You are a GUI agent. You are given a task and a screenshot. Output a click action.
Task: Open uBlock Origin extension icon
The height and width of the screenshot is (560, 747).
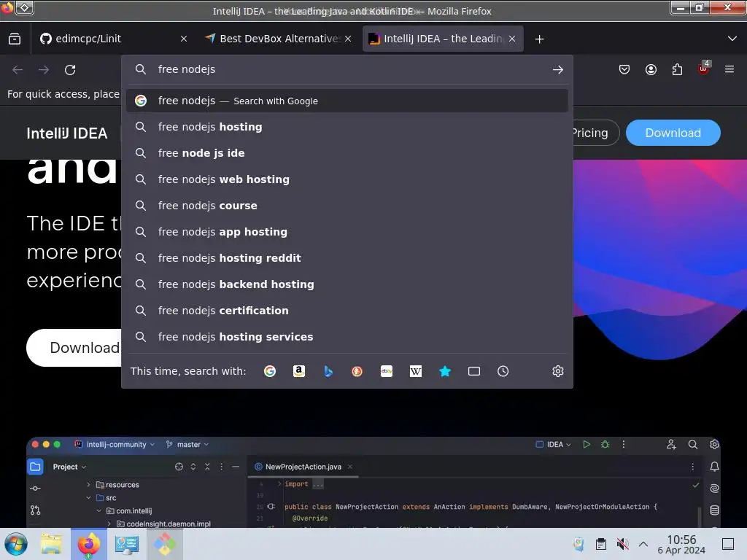point(704,69)
